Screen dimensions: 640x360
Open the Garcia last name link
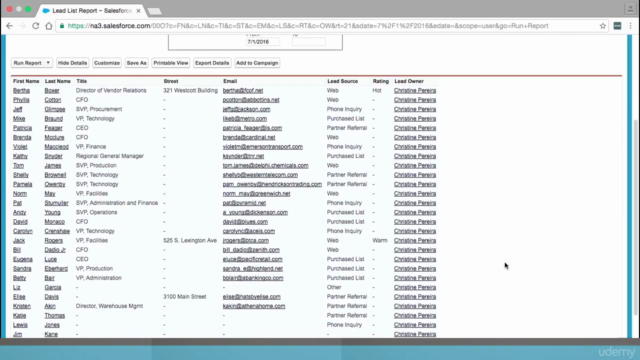pos(53,288)
